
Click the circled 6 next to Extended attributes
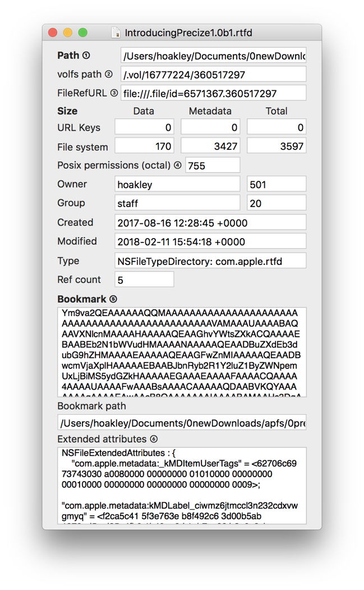pyautogui.click(x=154, y=439)
